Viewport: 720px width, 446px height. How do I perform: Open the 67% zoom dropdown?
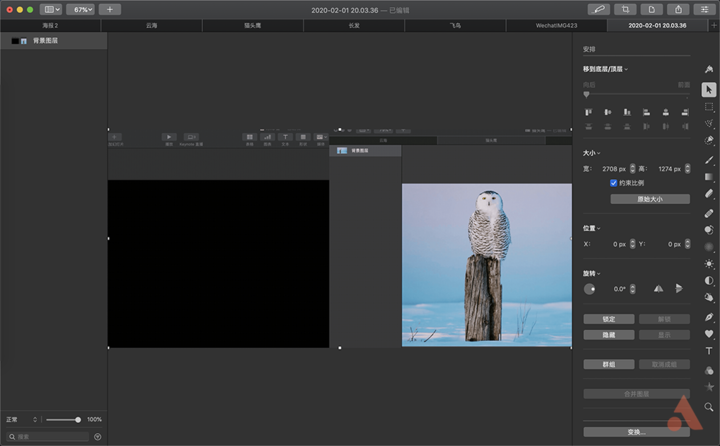pos(81,9)
